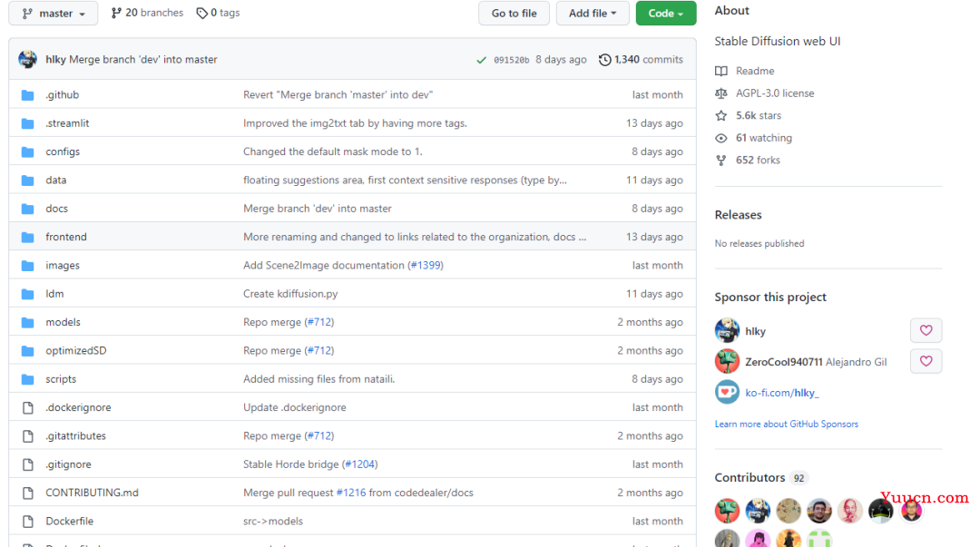
Task: Open the green Code dropdown
Action: [x=666, y=13]
